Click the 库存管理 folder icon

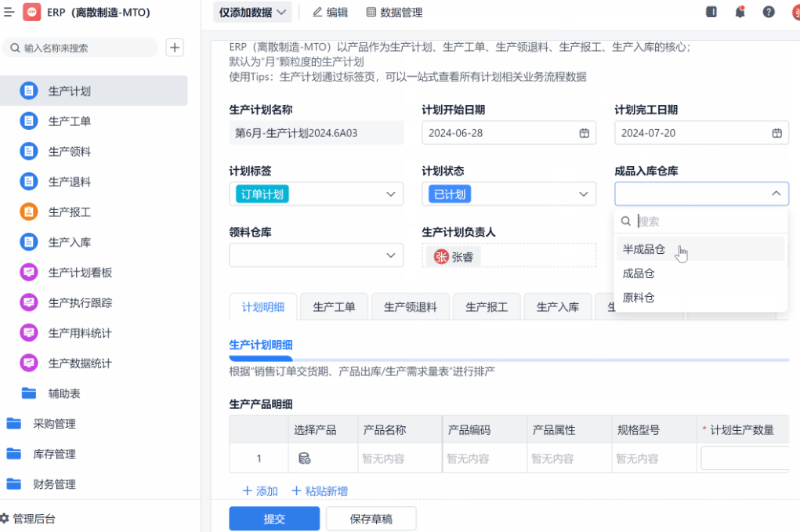point(14,454)
